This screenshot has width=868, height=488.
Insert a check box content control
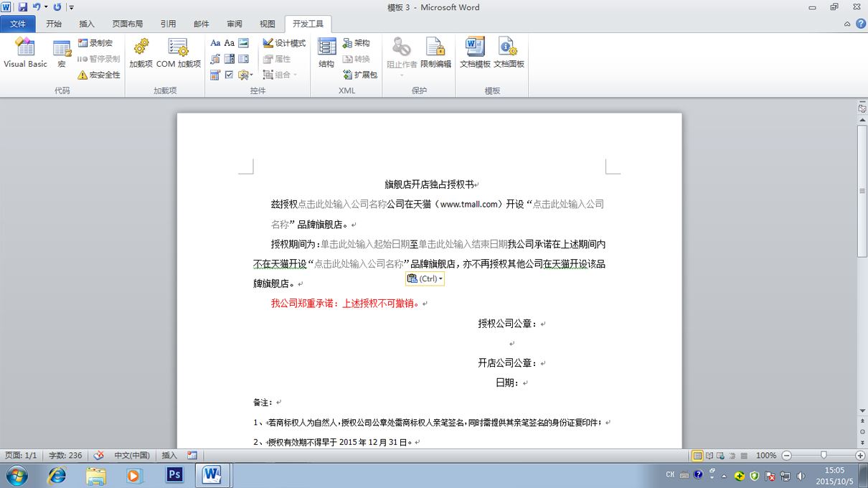[x=230, y=75]
